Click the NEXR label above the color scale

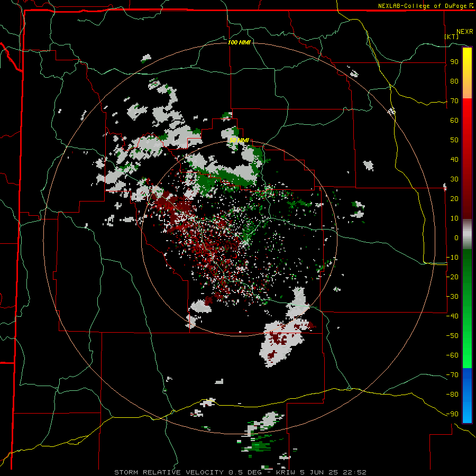point(464,32)
